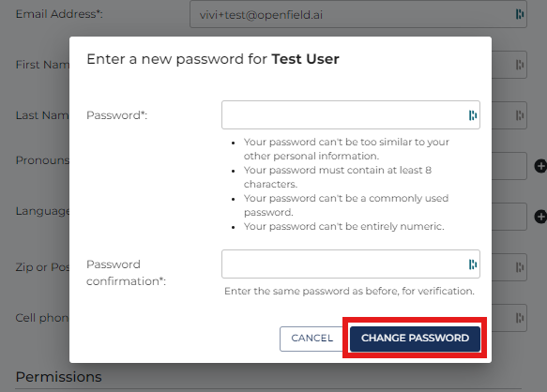
Task: Open password manager icon in Password field
Action: pyautogui.click(x=473, y=115)
